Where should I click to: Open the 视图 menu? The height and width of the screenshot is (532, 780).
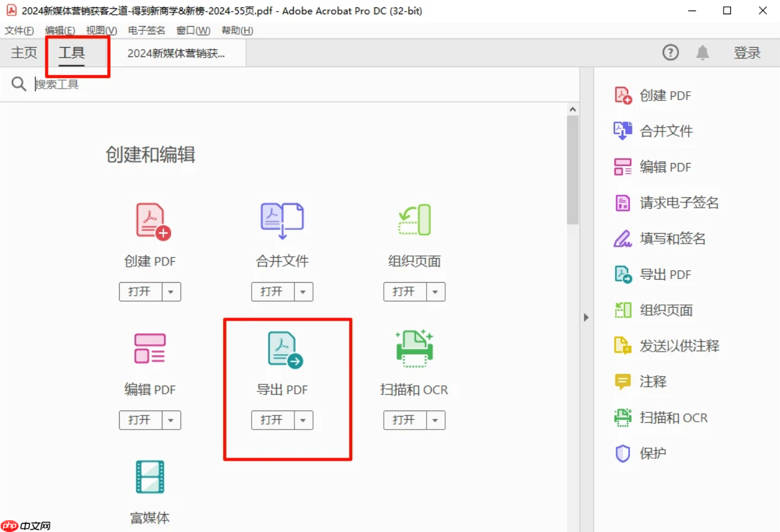click(x=100, y=30)
